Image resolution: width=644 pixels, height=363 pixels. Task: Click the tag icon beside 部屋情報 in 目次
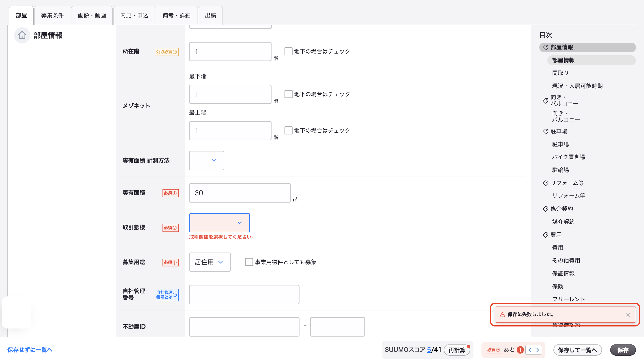[x=545, y=47]
